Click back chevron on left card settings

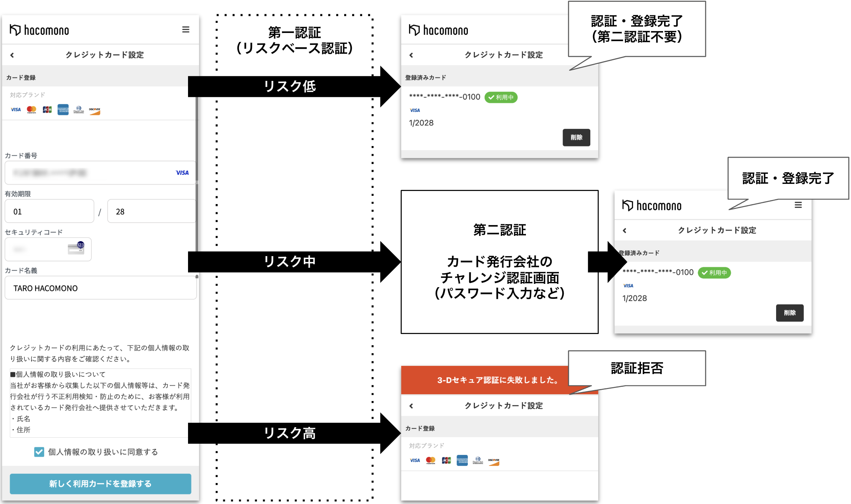tap(12, 55)
